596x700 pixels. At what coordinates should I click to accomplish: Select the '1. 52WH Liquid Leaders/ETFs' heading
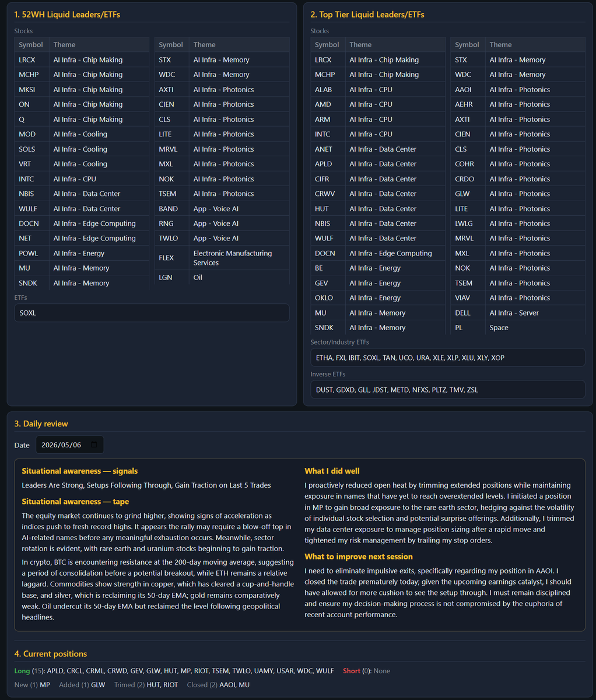click(x=68, y=15)
